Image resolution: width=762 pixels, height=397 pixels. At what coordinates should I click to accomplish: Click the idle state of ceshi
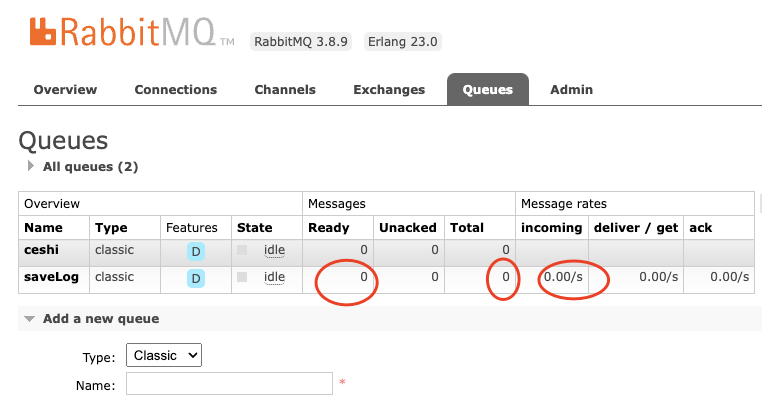(x=274, y=250)
